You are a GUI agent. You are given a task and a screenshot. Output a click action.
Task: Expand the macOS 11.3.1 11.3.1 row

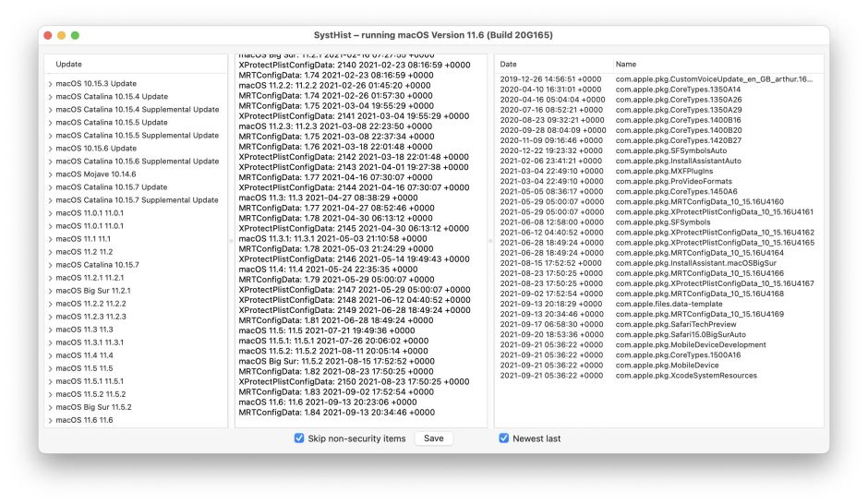click(x=51, y=342)
